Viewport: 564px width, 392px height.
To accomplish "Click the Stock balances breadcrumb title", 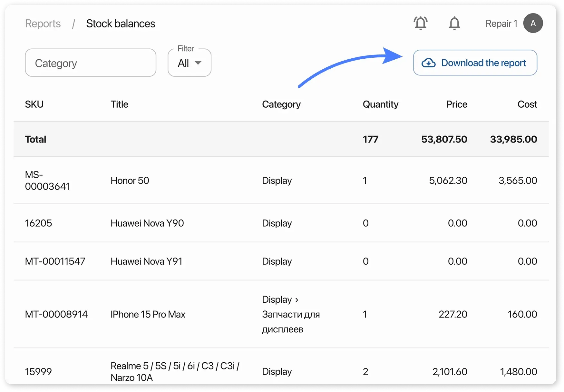I will (x=121, y=24).
